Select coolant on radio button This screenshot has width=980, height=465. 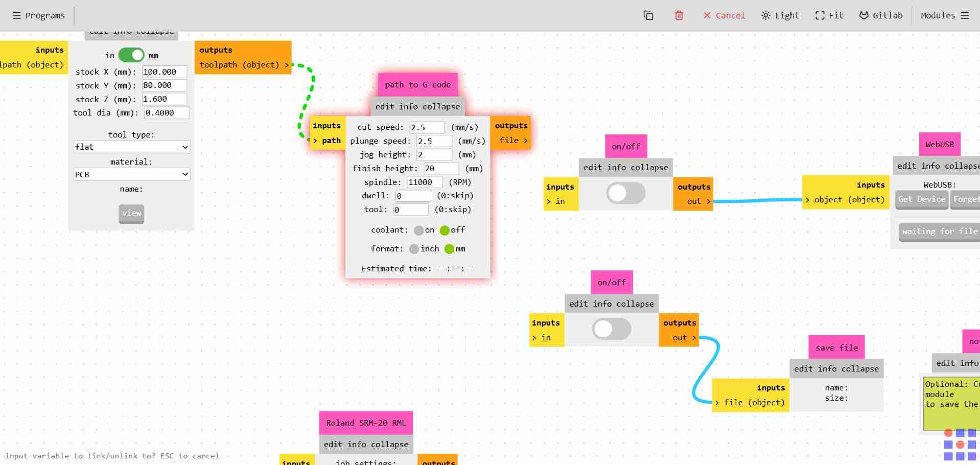pyautogui.click(x=419, y=230)
